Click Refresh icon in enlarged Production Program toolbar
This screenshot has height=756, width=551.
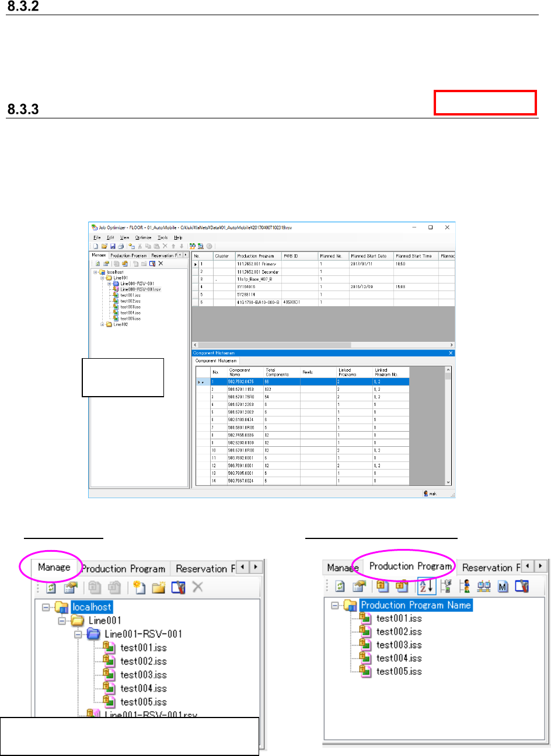click(340, 586)
